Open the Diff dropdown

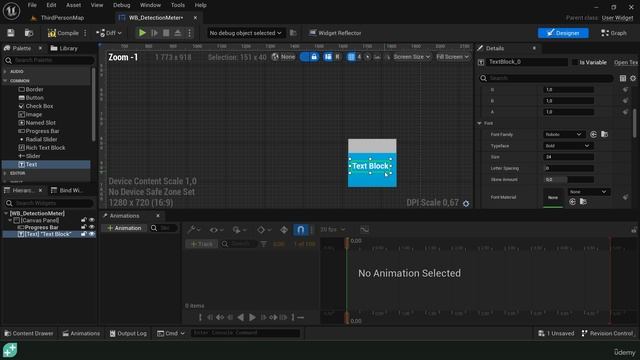[109, 33]
